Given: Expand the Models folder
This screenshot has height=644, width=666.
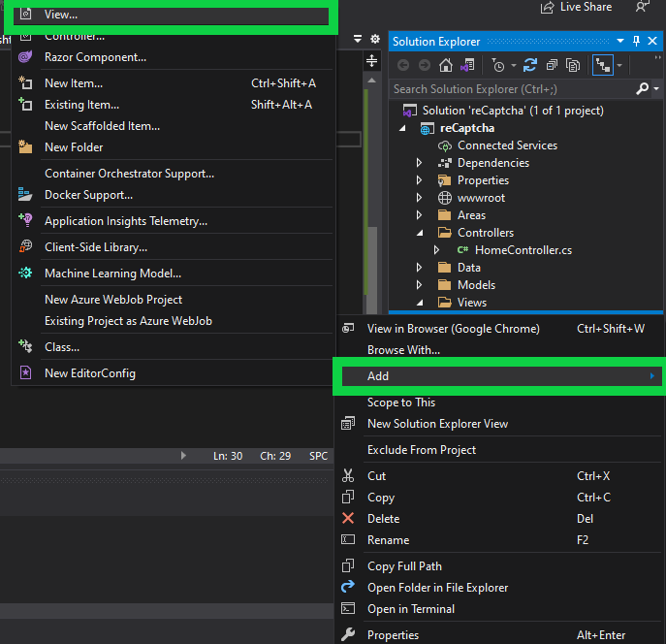Looking at the screenshot, I should [419, 284].
